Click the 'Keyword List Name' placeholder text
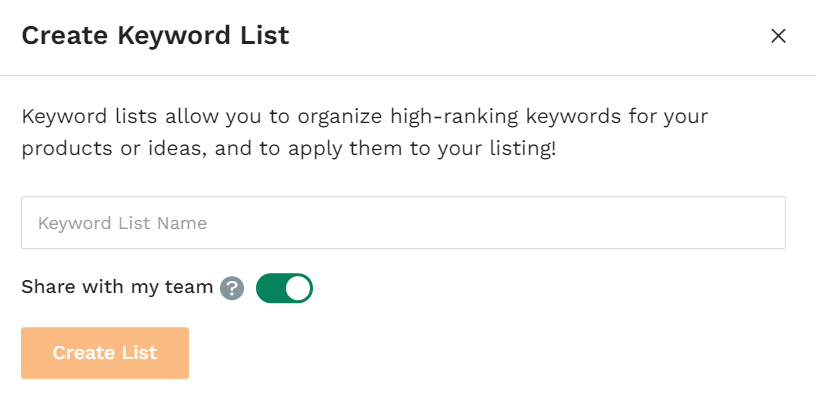This screenshot has width=816, height=402. (x=122, y=223)
